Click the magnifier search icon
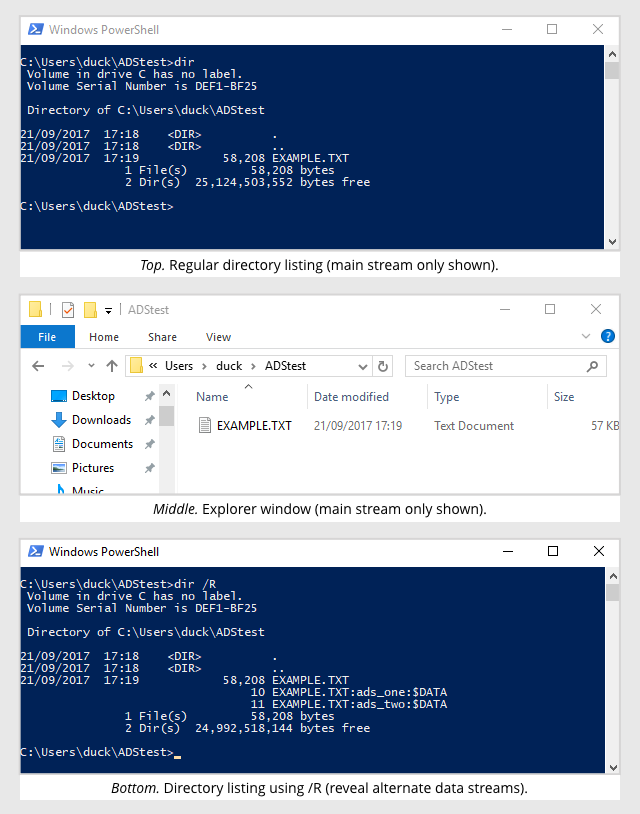Viewport: 640px width, 814px height. click(x=592, y=367)
